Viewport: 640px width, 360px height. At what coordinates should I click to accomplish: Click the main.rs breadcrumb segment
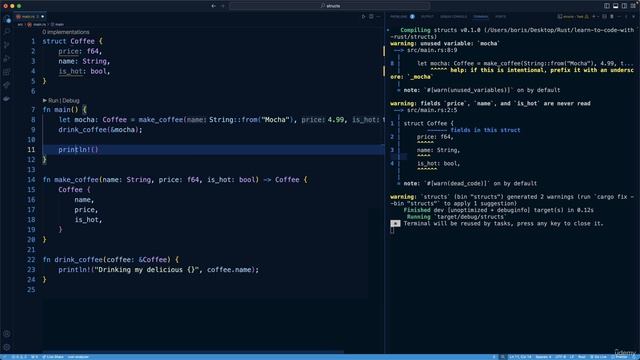click(40, 24)
